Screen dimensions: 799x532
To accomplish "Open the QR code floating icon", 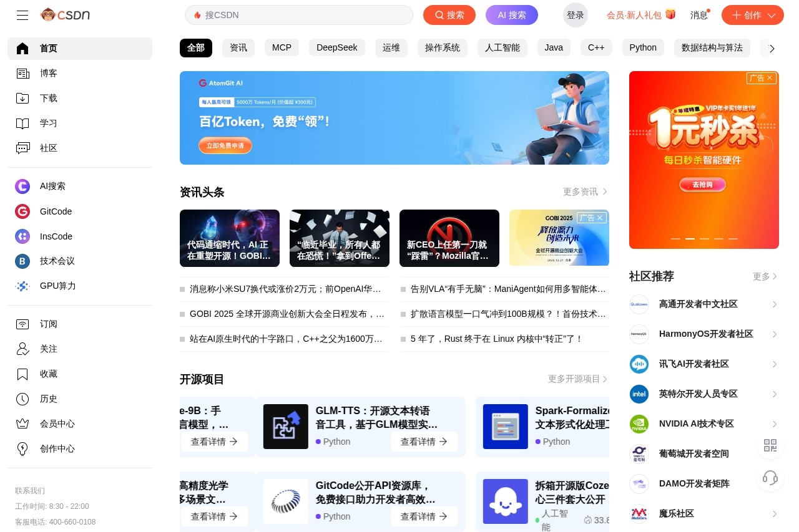I will [x=770, y=445].
